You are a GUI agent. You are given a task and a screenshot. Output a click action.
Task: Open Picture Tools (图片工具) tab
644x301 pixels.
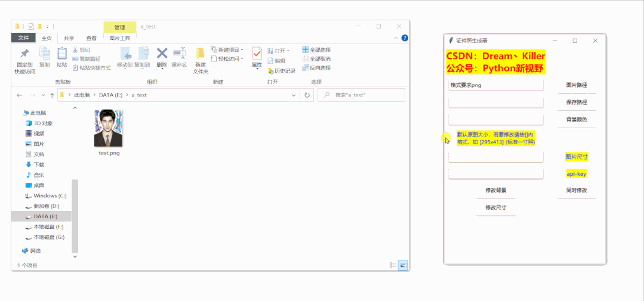(x=120, y=38)
